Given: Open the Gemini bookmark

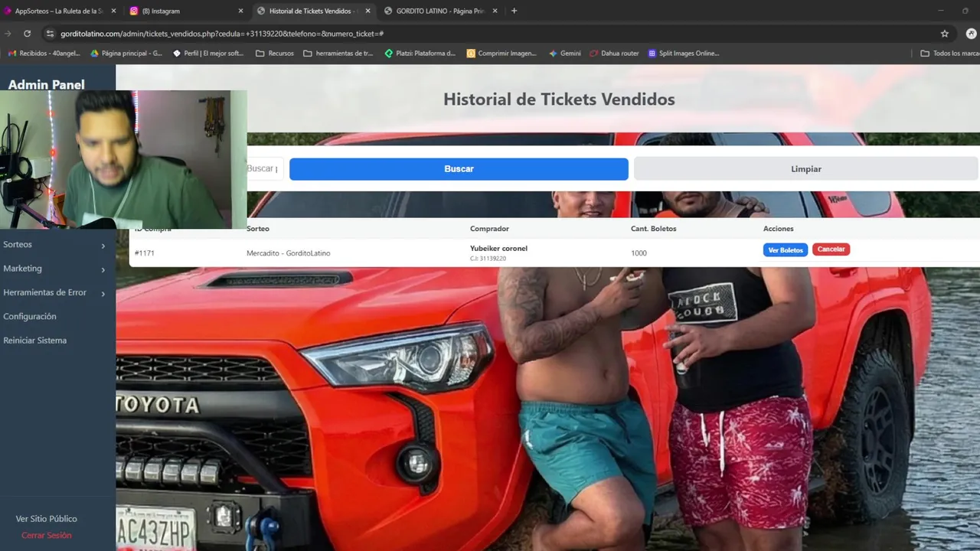Looking at the screenshot, I should (565, 54).
